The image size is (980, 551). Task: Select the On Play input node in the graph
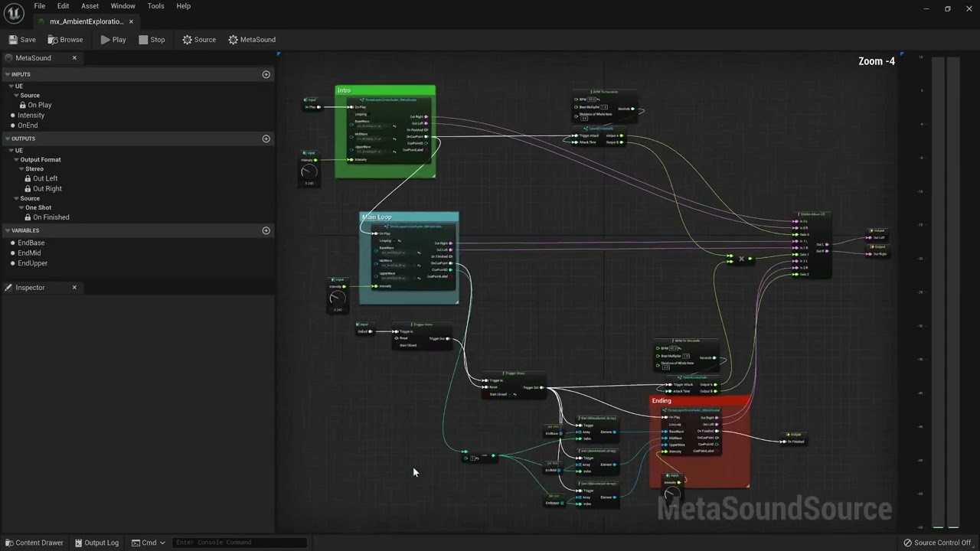pyautogui.click(x=312, y=103)
